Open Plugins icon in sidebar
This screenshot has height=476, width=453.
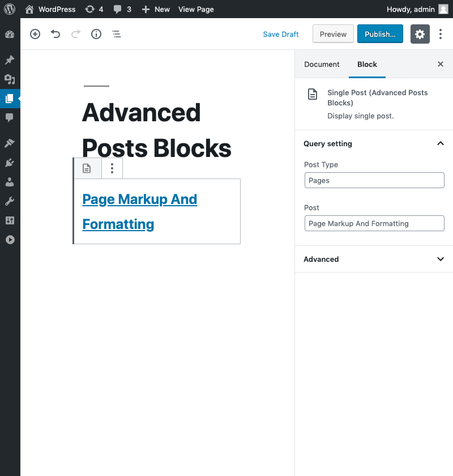(x=10, y=163)
